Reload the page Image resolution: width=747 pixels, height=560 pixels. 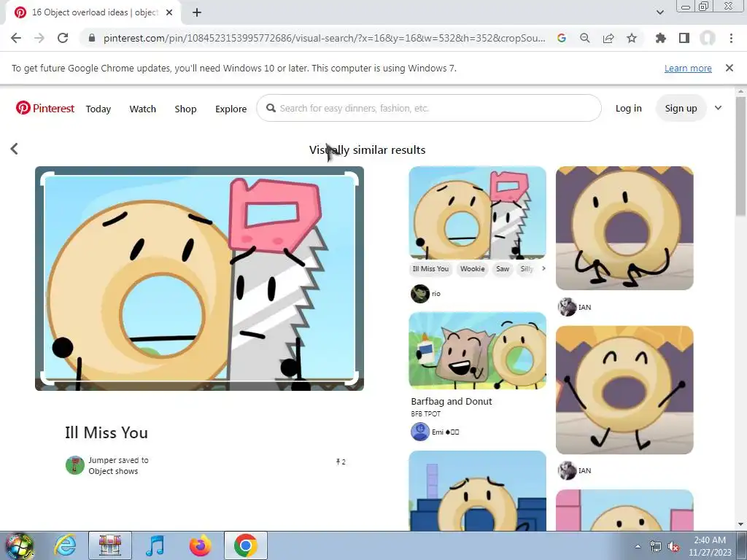pyautogui.click(x=63, y=38)
